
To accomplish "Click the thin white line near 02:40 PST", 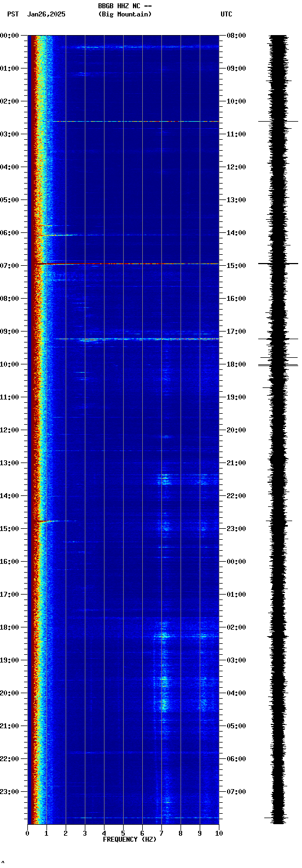I will 136,121.
